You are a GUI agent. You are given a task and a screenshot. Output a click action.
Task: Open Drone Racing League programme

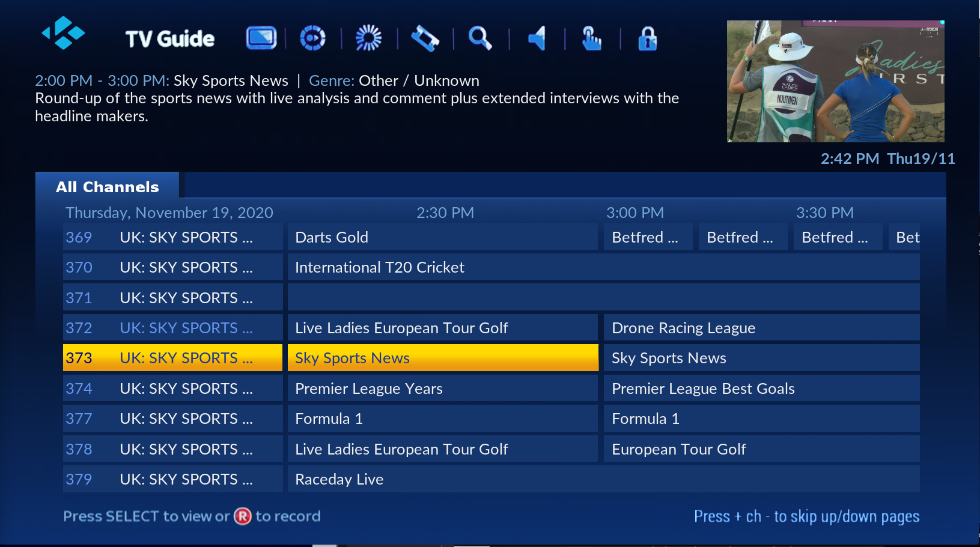(762, 328)
